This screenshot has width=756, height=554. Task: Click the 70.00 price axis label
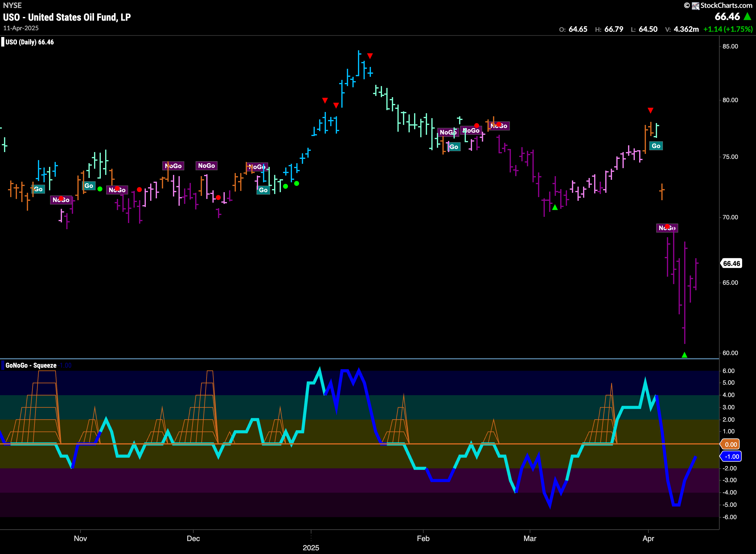[730, 217]
